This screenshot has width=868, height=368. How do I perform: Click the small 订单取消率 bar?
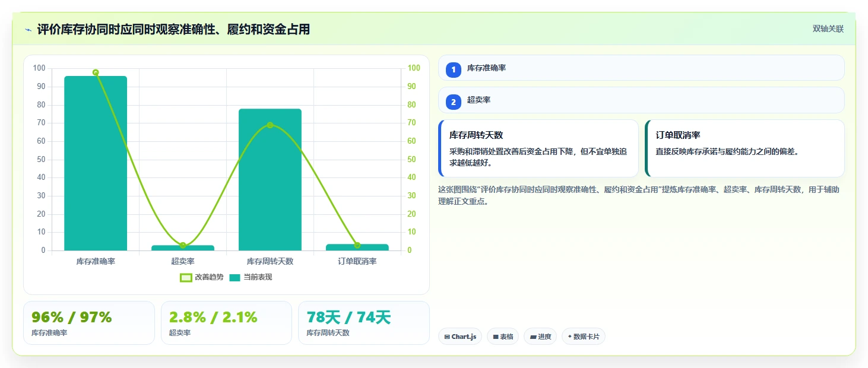[357, 247]
